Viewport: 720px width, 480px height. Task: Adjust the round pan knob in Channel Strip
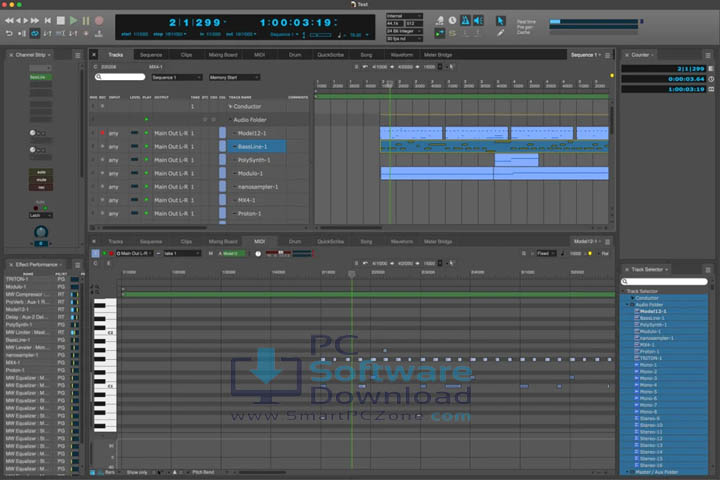point(41,232)
